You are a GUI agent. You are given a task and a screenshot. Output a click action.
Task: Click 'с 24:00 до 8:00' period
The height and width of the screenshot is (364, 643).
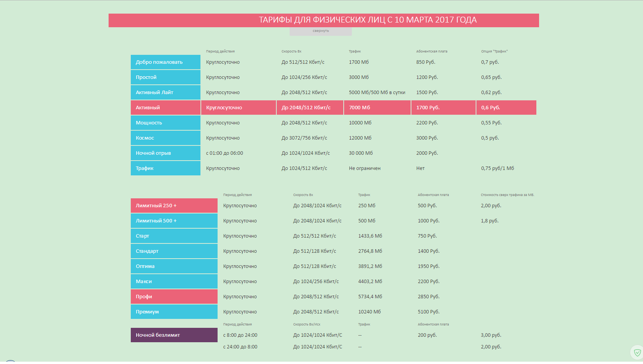coord(240,347)
